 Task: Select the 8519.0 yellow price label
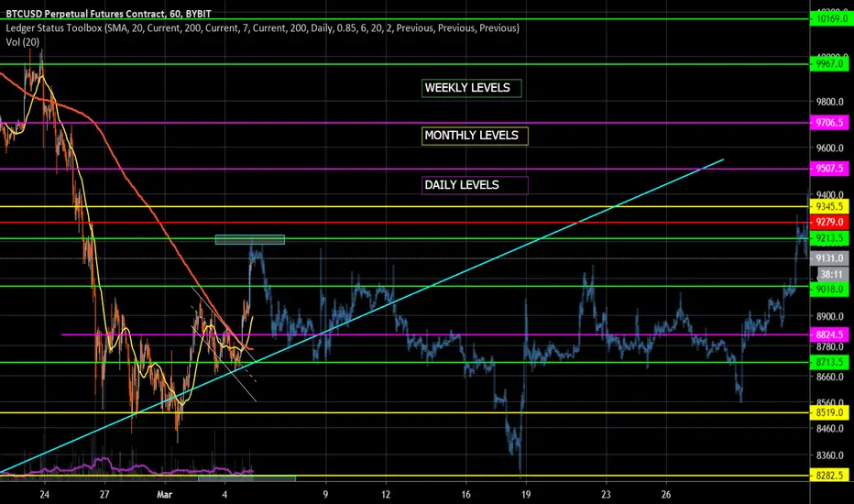click(x=829, y=412)
